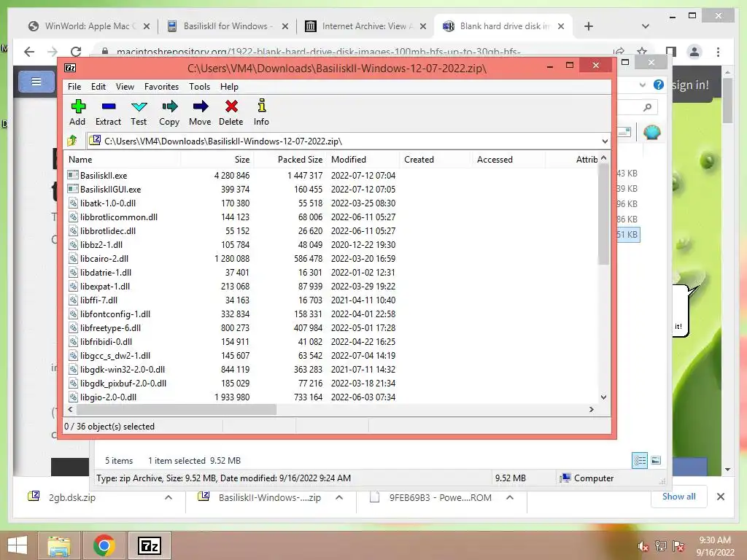Select libdatrie-1.dll file

[x=106, y=273]
